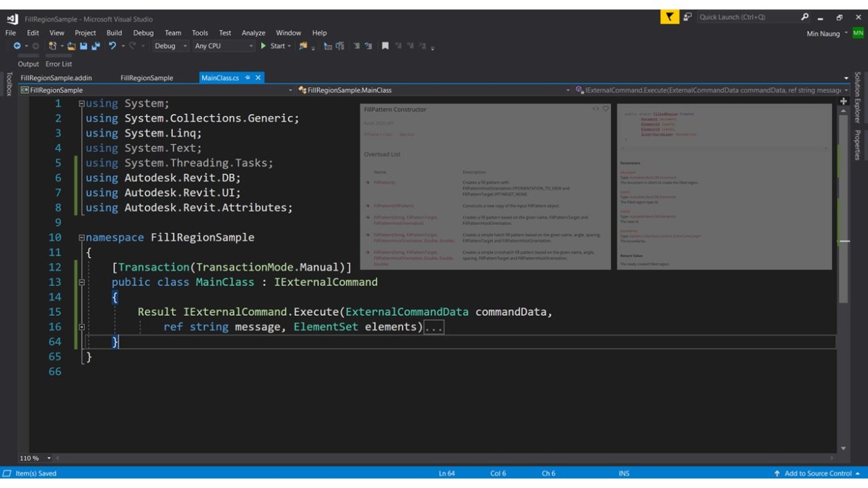Click the Navigate Backward arrow icon

[17, 47]
